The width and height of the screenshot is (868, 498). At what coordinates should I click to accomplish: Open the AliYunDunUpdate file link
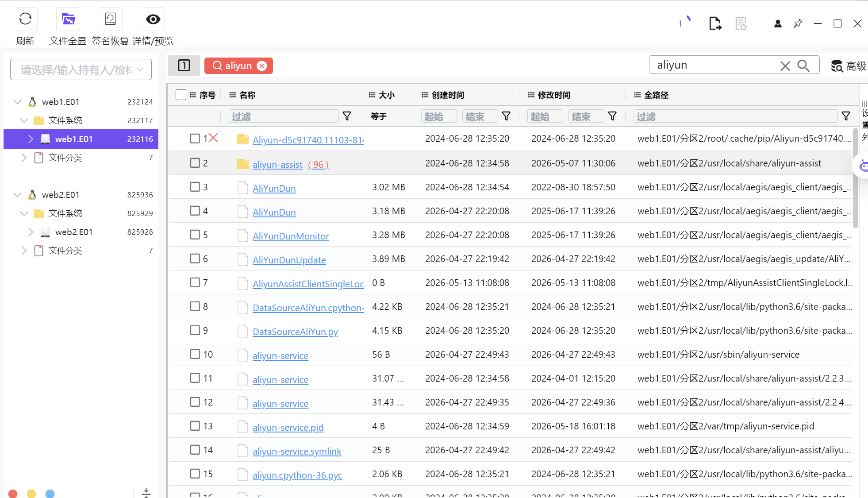289,260
